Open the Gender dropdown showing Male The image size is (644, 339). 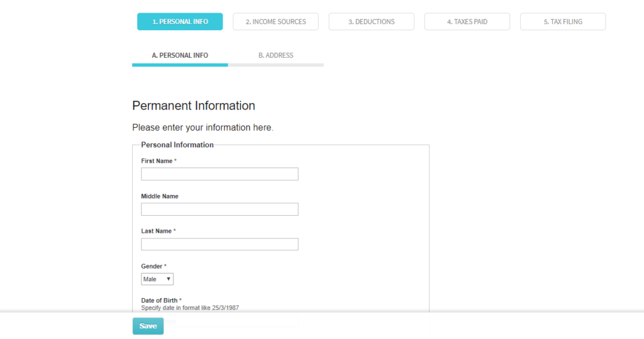pos(157,279)
